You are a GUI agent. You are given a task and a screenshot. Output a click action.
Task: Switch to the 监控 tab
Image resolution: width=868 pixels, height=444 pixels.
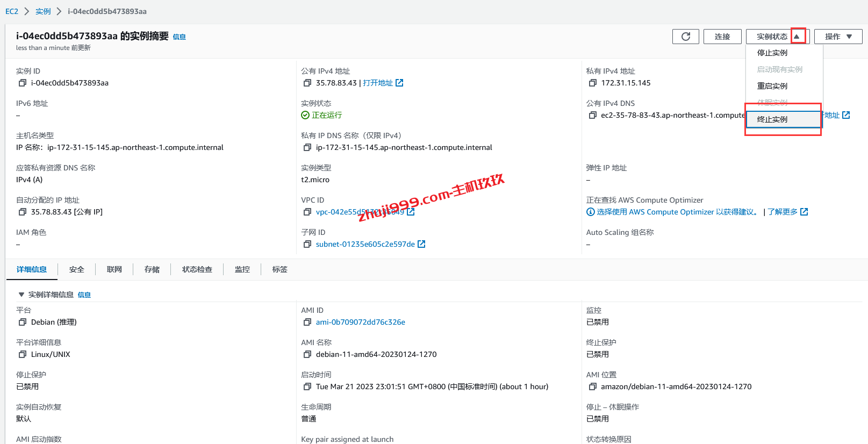point(242,269)
